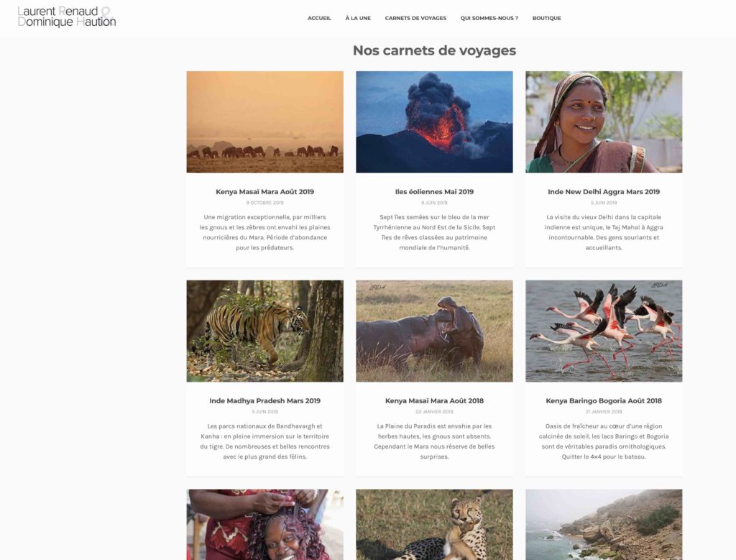
Task: Open Kenya Masaï Mara Août 2019 title
Action: tap(264, 191)
